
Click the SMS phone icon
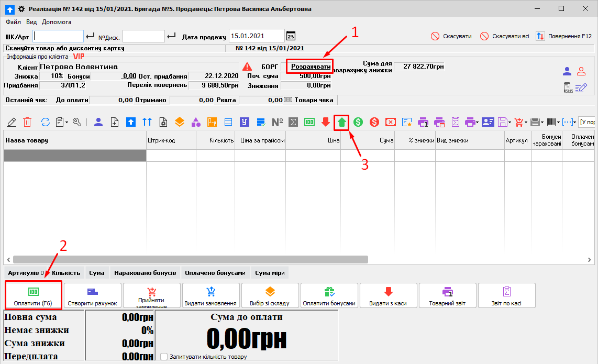coord(568,88)
